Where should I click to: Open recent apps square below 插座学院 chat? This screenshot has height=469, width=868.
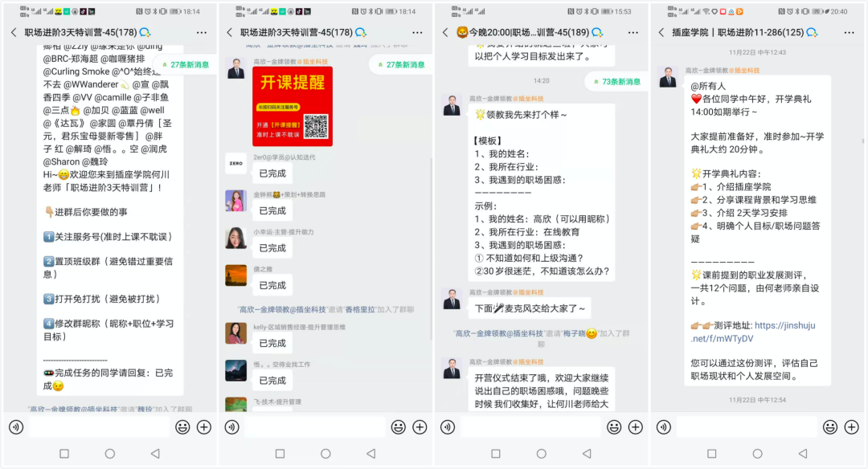point(713,454)
